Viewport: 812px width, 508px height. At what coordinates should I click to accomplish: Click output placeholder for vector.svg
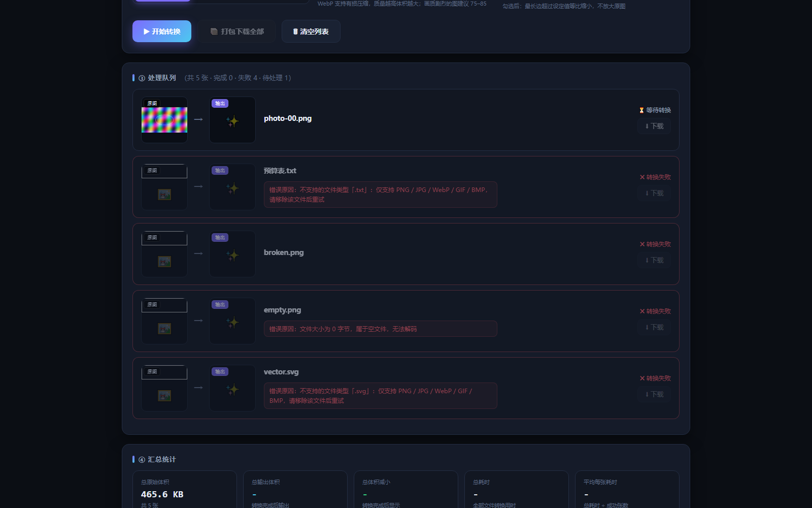point(232,388)
